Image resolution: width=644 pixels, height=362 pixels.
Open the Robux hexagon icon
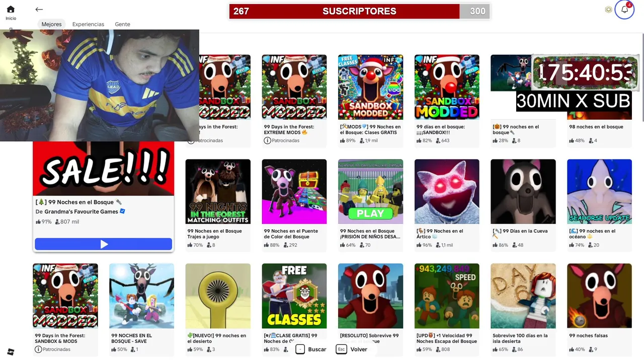[608, 10]
